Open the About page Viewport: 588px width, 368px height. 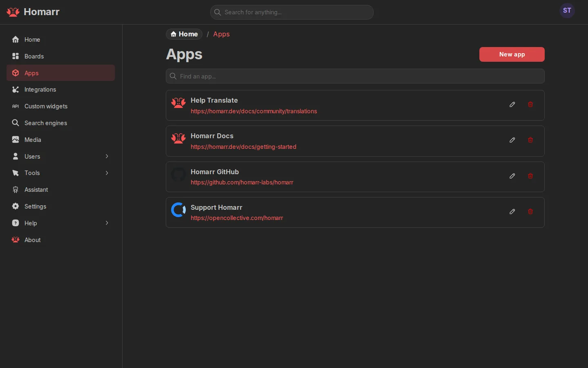click(61, 240)
